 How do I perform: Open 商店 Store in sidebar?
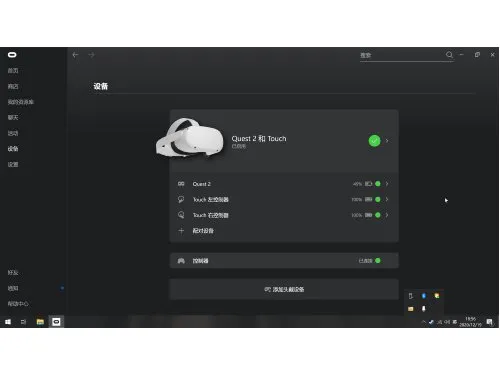(x=13, y=86)
